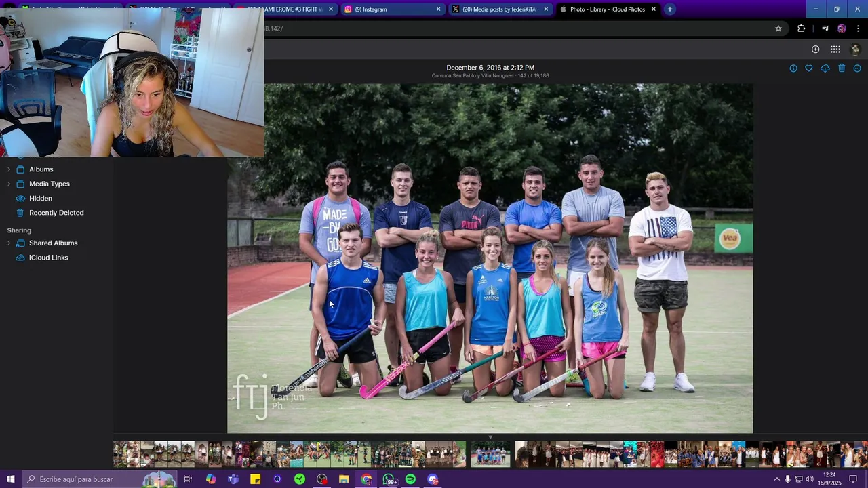Viewport: 868px width, 488px height.
Task: Expand the Media Types section
Action: coord(9,184)
